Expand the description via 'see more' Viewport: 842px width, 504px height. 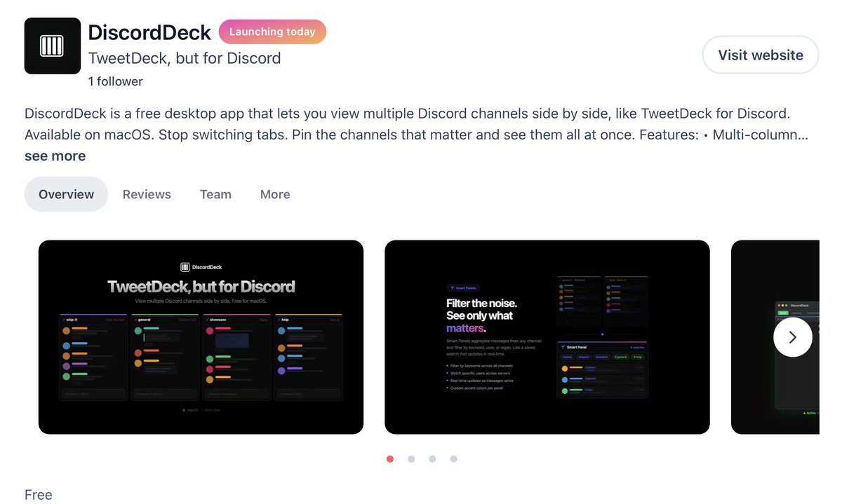[x=55, y=156]
